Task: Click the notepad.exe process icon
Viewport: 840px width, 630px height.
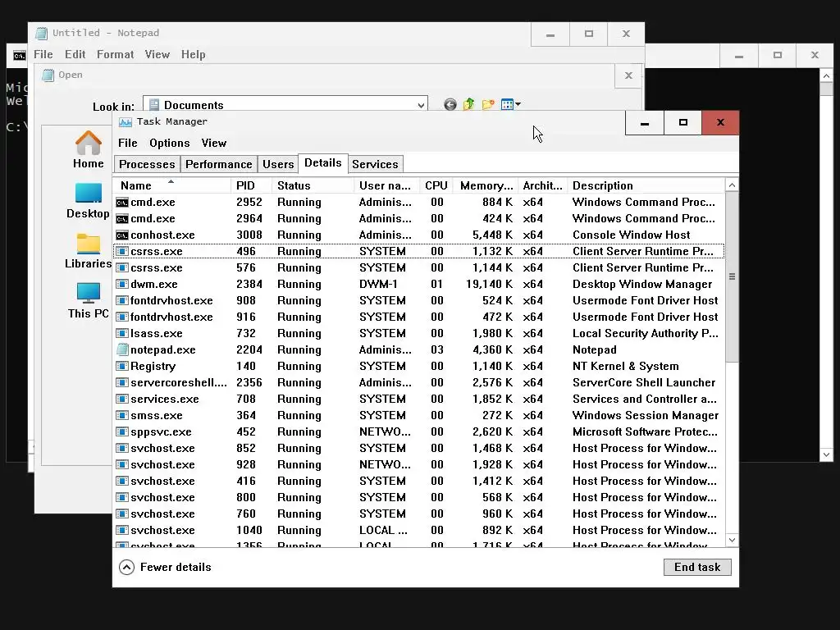Action: pos(122,349)
